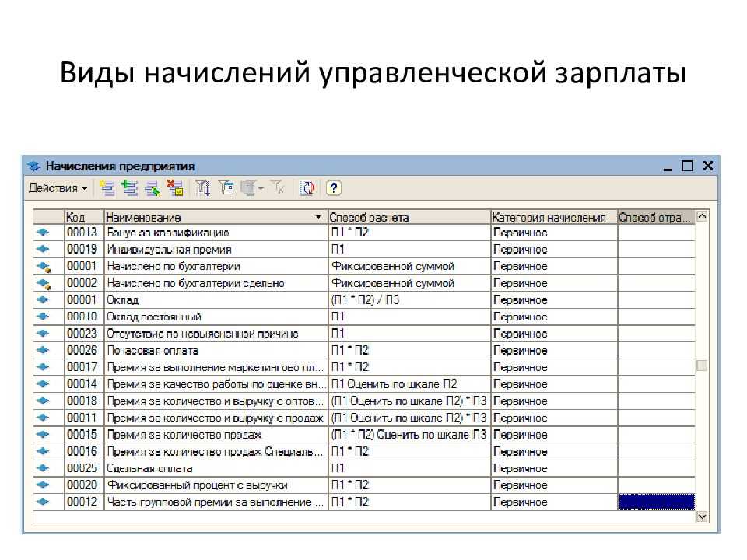Click row icon for code 00012
Image resolution: width=747 pixels, height=560 pixels.
click(x=44, y=502)
